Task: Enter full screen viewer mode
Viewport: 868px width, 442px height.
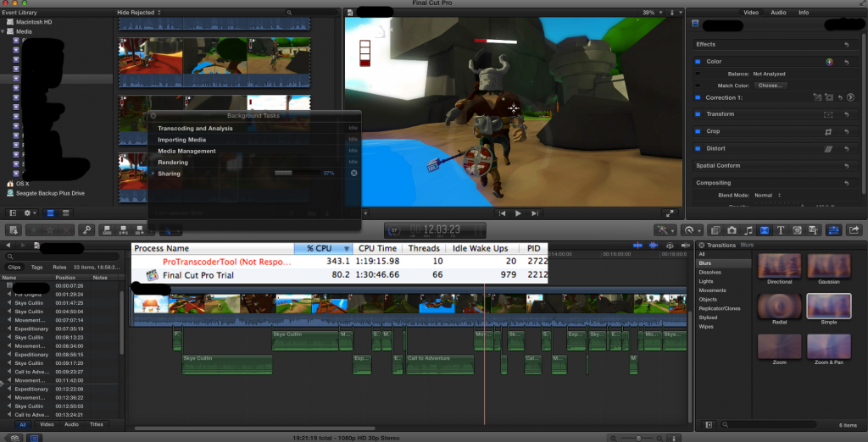Action: [670, 213]
